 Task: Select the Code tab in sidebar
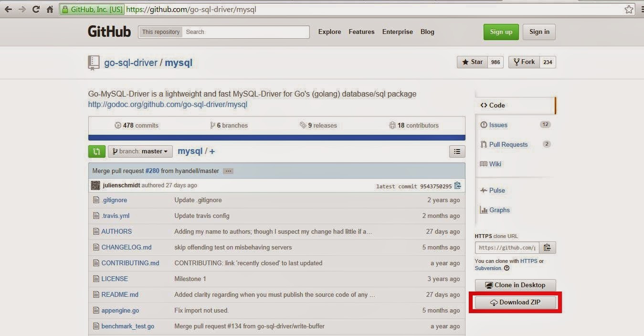[x=515, y=105]
